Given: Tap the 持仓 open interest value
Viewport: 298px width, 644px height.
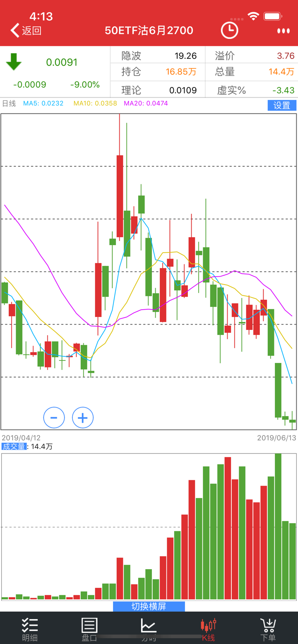Looking at the screenshot, I should (181, 72).
